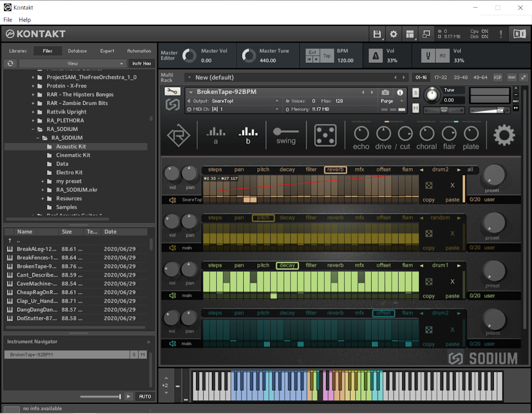
Task: Click the BPM 120.00 value field
Action: pyautogui.click(x=345, y=60)
